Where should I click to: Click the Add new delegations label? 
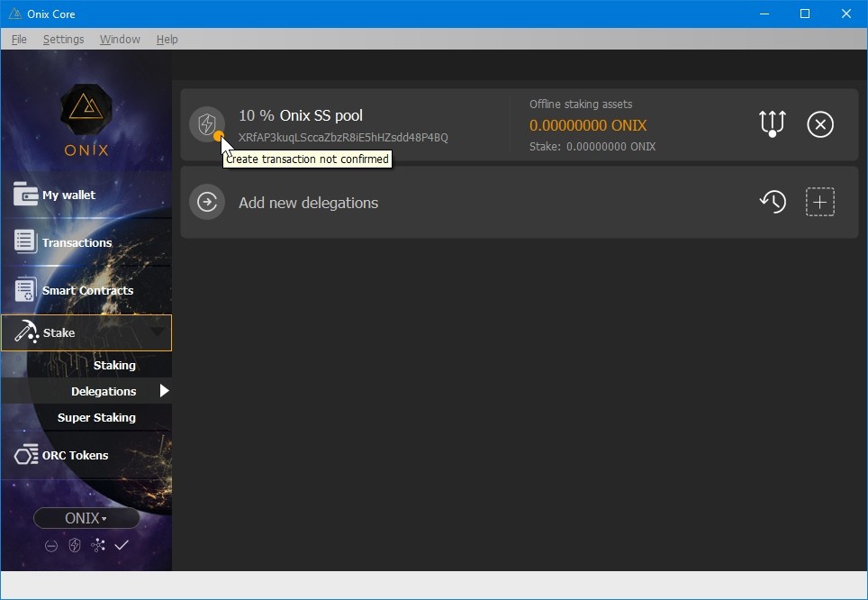(x=308, y=203)
